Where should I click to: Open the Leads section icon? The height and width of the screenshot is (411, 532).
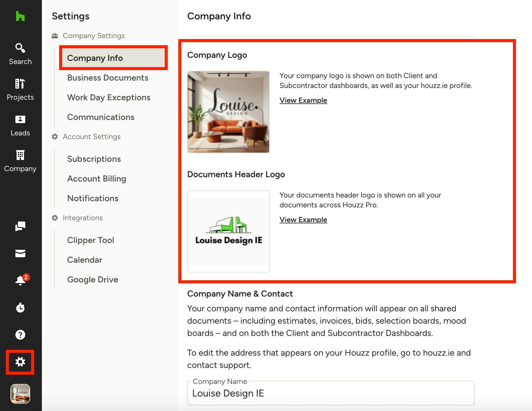(x=20, y=119)
